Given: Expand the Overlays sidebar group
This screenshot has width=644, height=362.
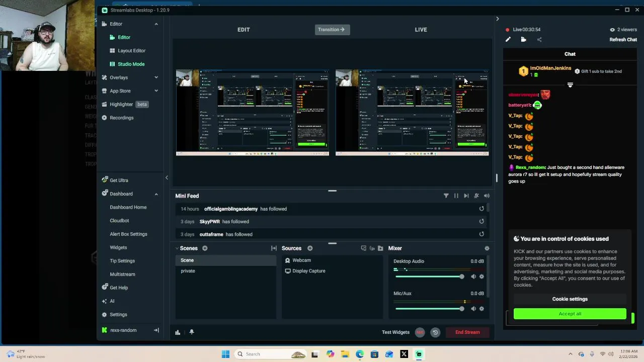Looking at the screenshot, I should 156,77.
